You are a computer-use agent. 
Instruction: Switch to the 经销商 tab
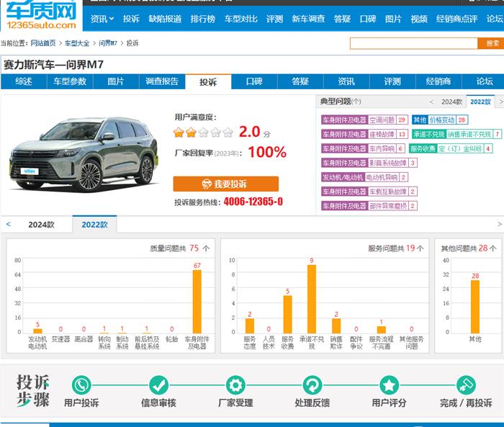point(438,81)
